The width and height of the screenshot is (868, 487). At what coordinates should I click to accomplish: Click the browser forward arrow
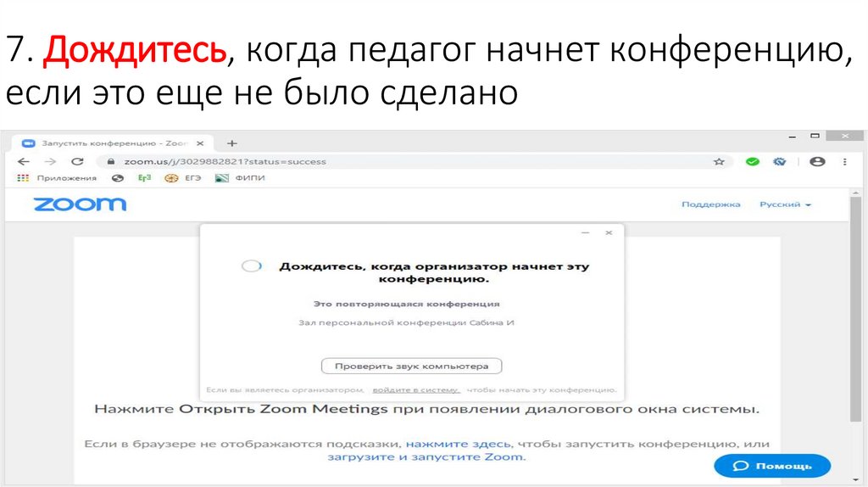click(50, 162)
